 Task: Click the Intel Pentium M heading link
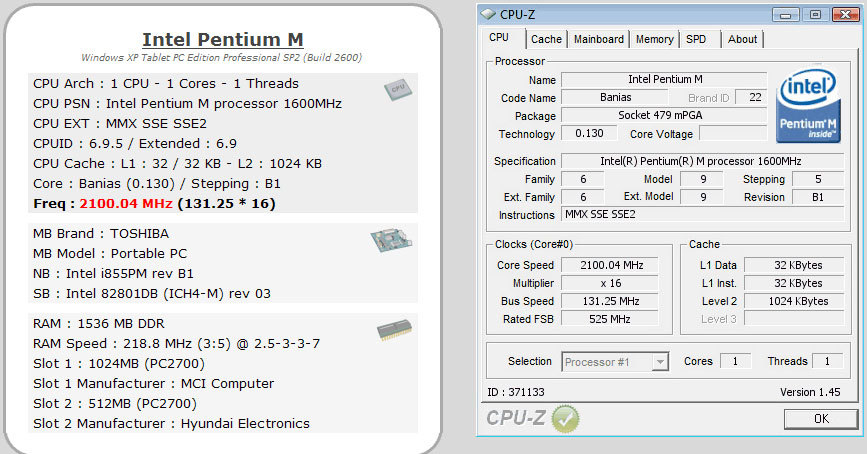tap(223, 39)
